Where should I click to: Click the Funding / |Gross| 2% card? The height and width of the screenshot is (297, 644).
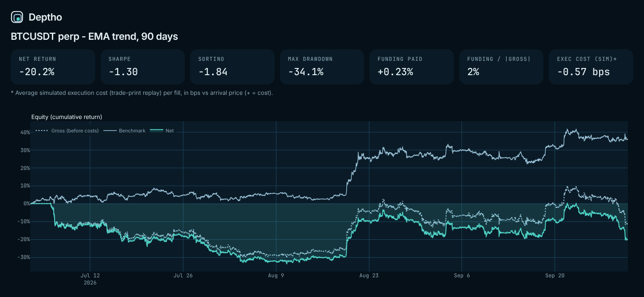[x=501, y=67]
